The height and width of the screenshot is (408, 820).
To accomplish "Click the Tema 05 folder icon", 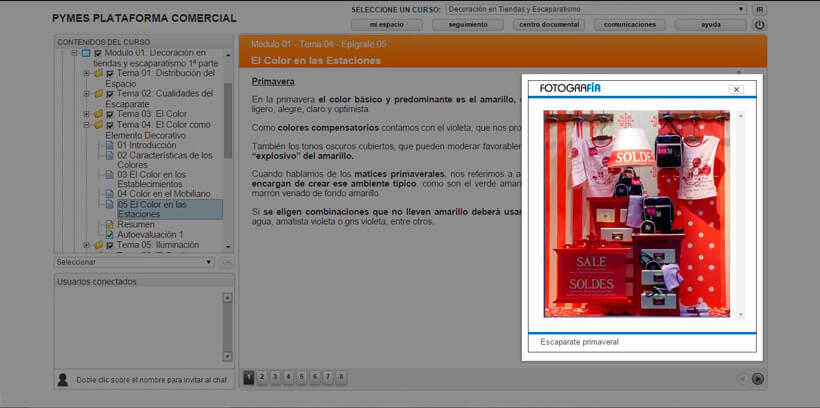I will [98, 245].
